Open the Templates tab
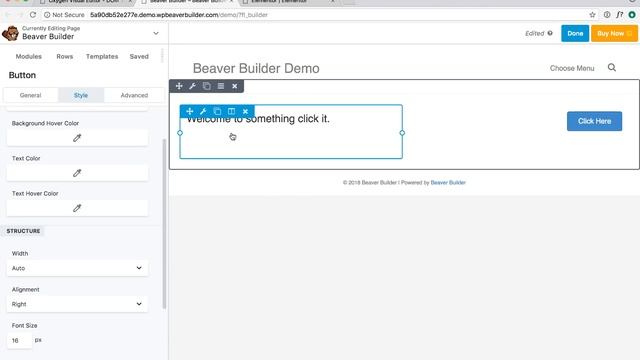This screenshot has width=640, height=360. point(102,56)
